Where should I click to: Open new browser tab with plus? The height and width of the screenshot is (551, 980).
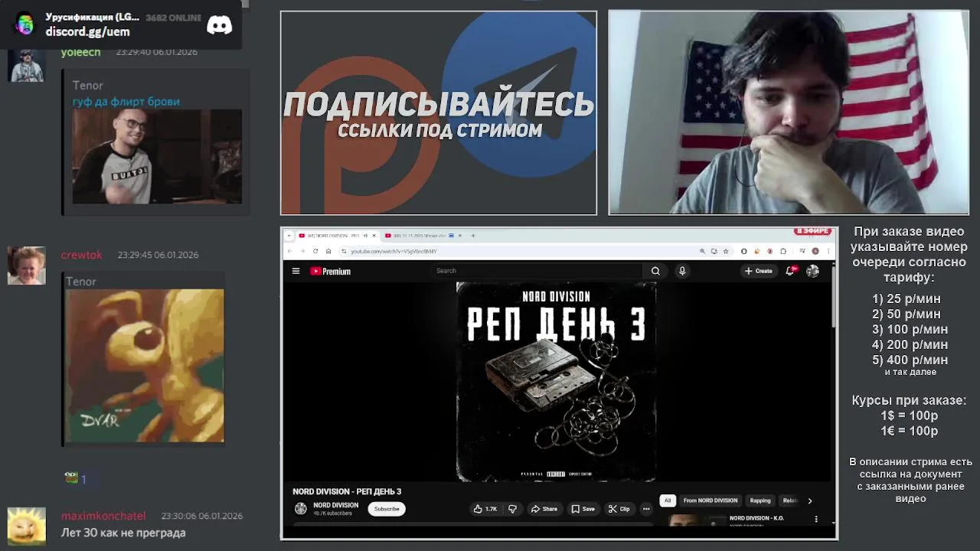[x=473, y=236]
